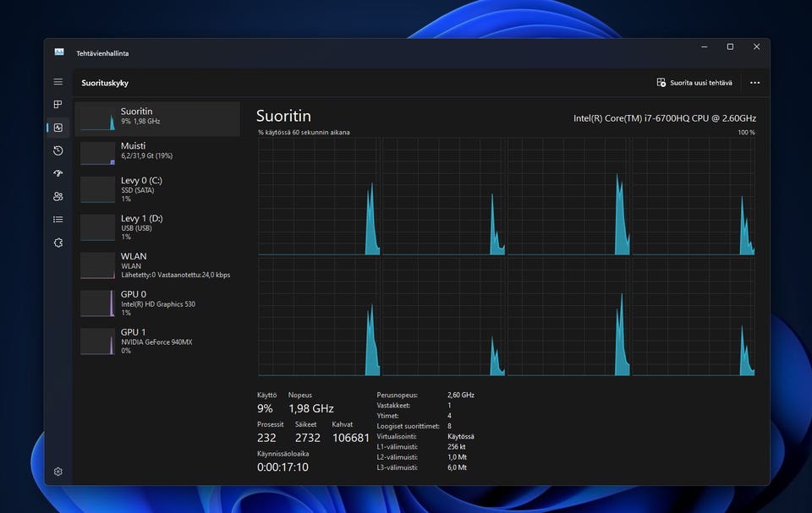
Task: Open the hamburger navigation menu
Action: (58, 82)
